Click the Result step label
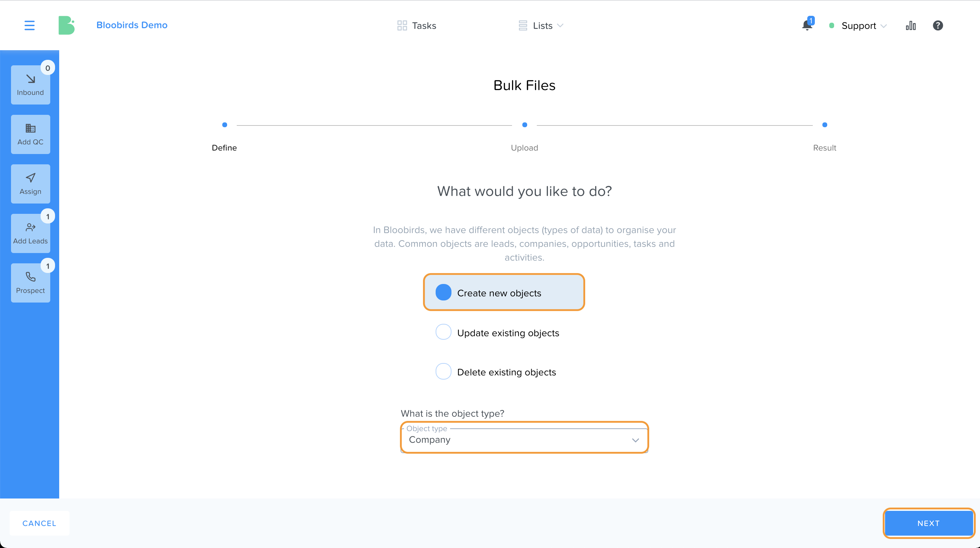The width and height of the screenshot is (980, 548). [824, 148]
